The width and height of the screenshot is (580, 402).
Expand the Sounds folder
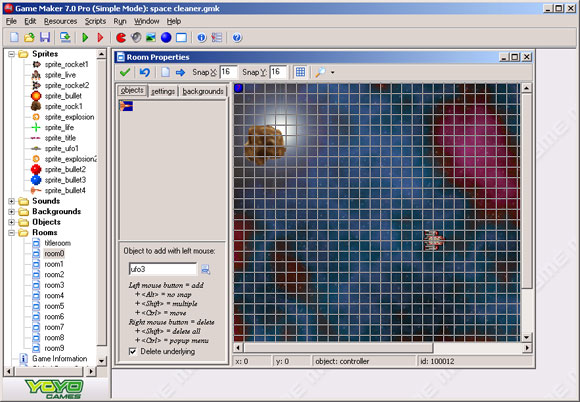[11, 201]
